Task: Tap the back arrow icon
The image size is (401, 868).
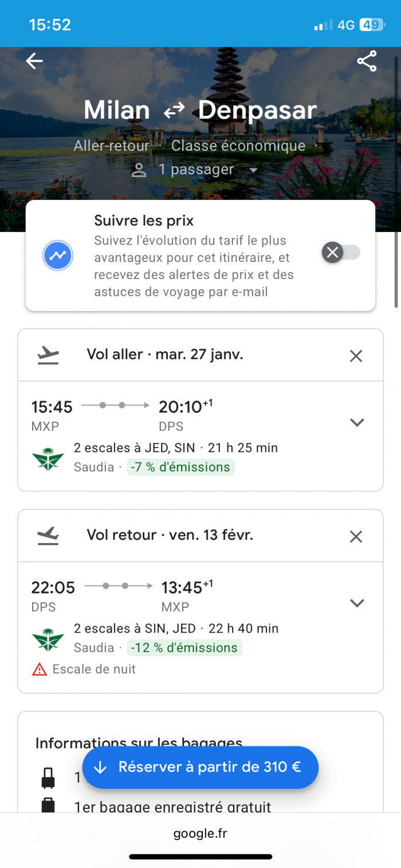Action: [x=34, y=61]
